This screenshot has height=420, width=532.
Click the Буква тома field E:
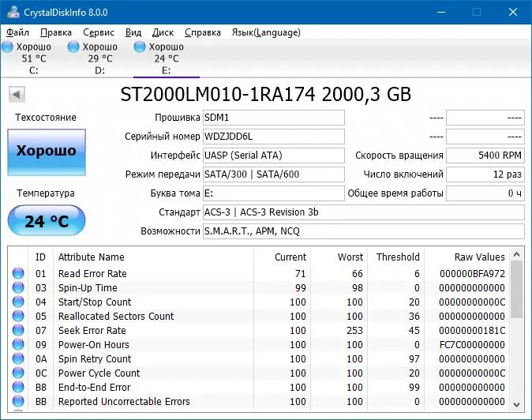pos(274,193)
